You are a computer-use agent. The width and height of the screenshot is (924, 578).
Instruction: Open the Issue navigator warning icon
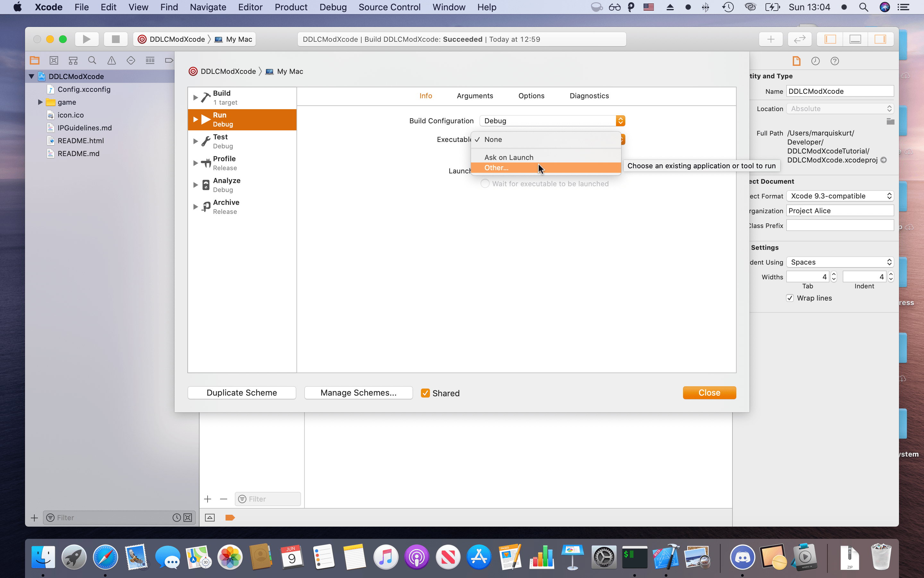point(112,60)
